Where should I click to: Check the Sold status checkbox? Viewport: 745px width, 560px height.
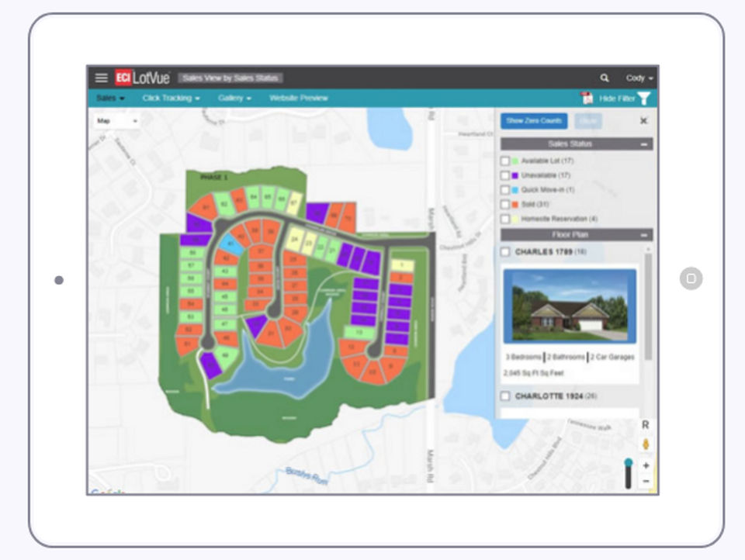click(505, 205)
